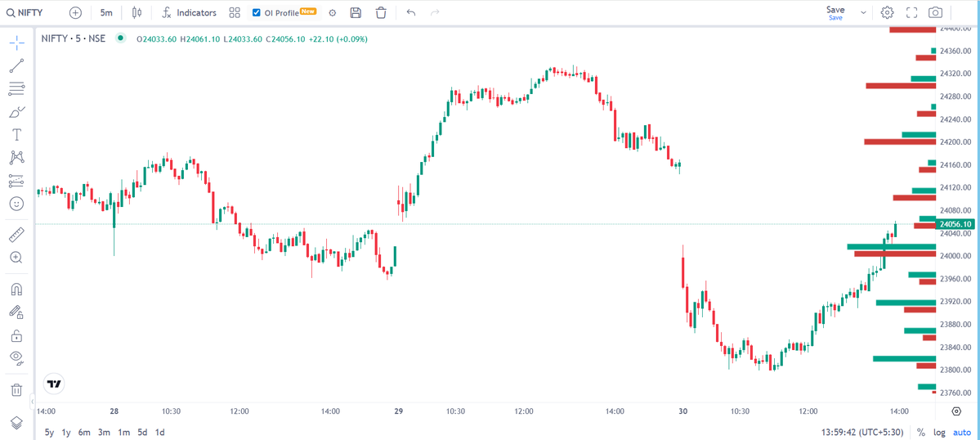Viewport: 980px width, 440px height.
Task: Click the 29 date label on time axis
Action: pos(399,411)
